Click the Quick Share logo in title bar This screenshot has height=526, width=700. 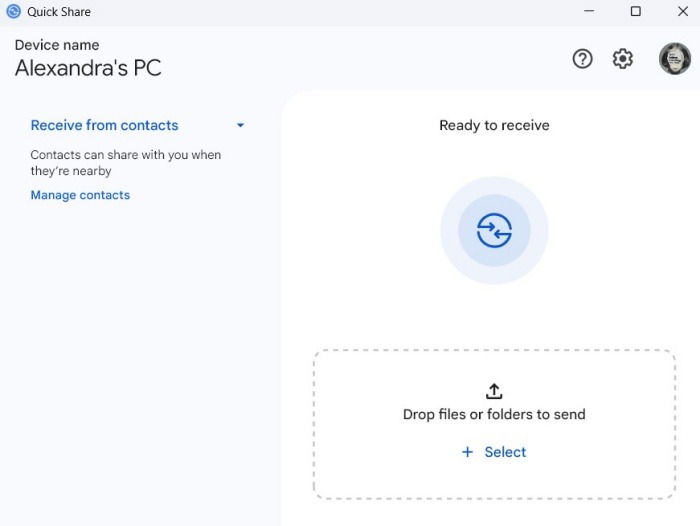tap(13, 11)
